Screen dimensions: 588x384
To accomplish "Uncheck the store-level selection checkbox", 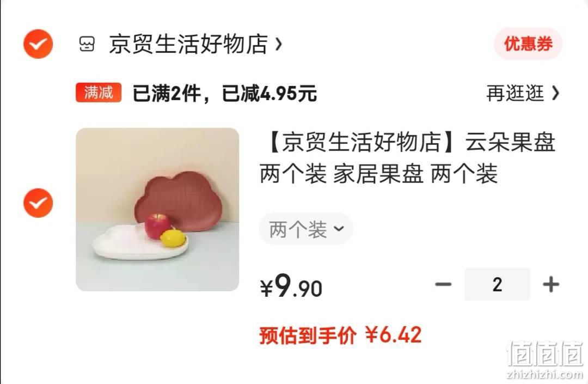I will click(x=38, y=44).
